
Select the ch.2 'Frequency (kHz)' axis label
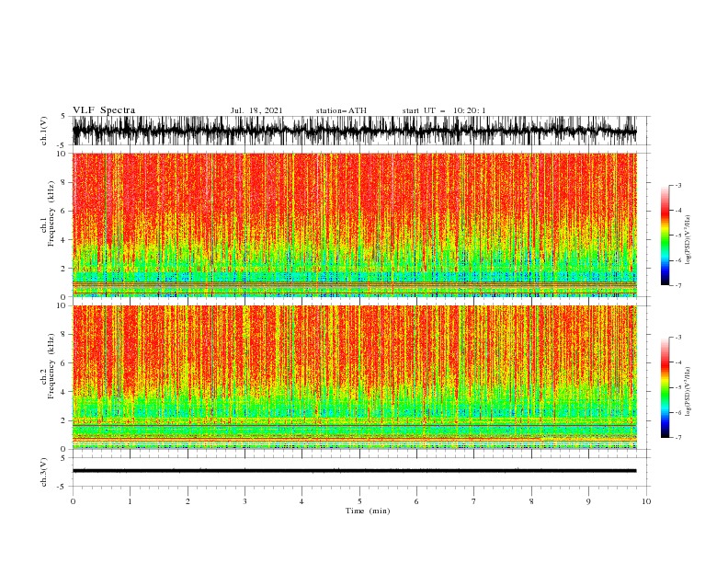click(51, 365)
